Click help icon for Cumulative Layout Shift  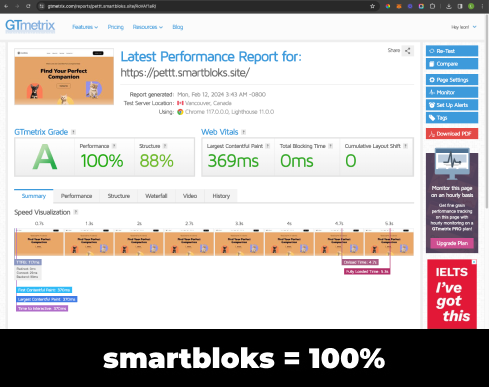coord(405,146)
